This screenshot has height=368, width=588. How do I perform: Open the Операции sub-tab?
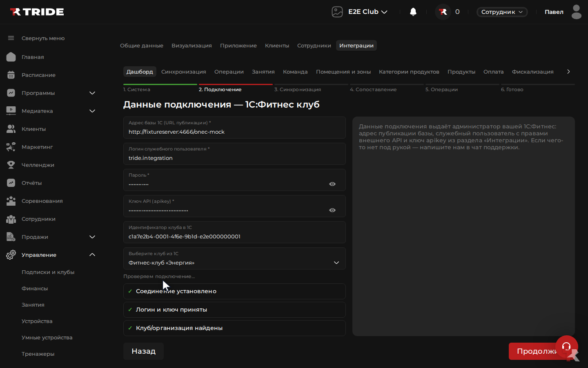pos(229,72)
